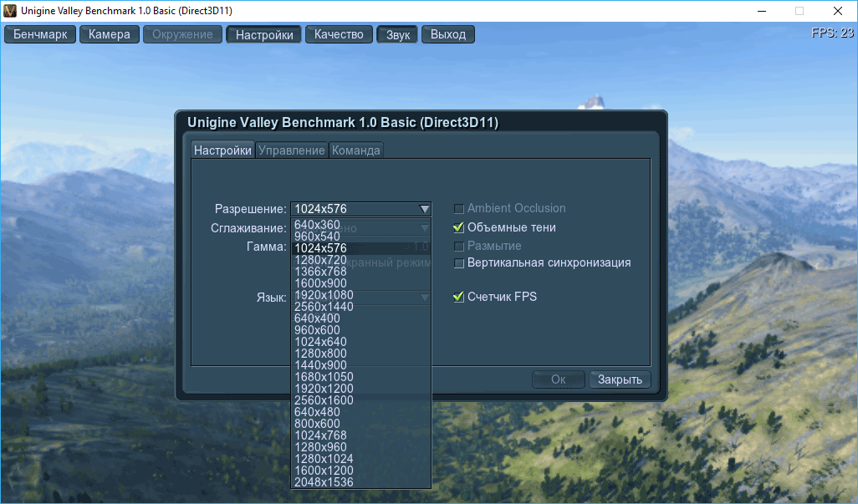Choose 1920x1080 resolution
The width and height of the screenshot is (858, 504).
[361, 295]
